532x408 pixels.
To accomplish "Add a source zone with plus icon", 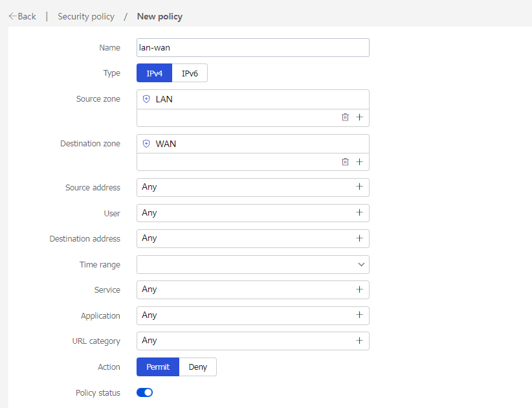I will click(359, 117).
